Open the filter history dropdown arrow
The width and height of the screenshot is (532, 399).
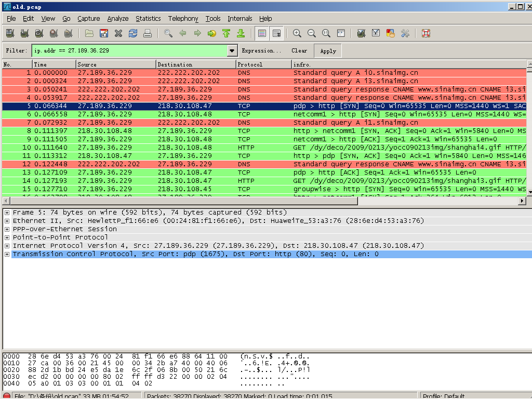click(x=232, y=50)
